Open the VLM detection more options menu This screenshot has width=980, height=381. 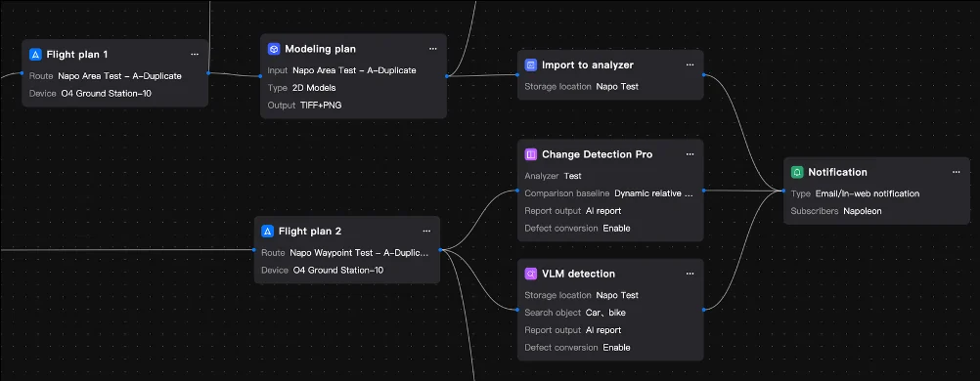(690, 274)
